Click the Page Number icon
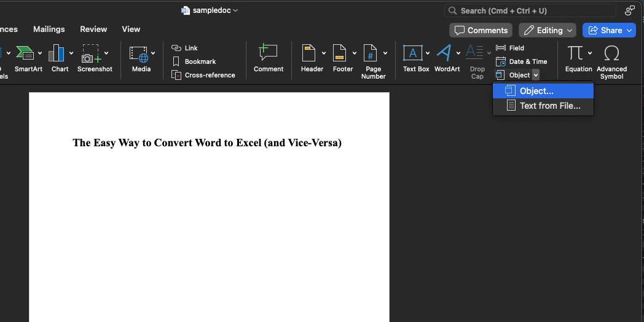Screen dimensions: 644x322 pyautogui.click(x=370, y=53)
